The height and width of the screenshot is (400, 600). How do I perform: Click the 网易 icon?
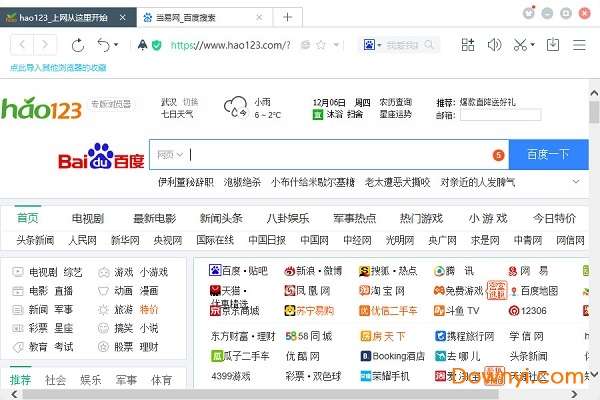(514, 271)
